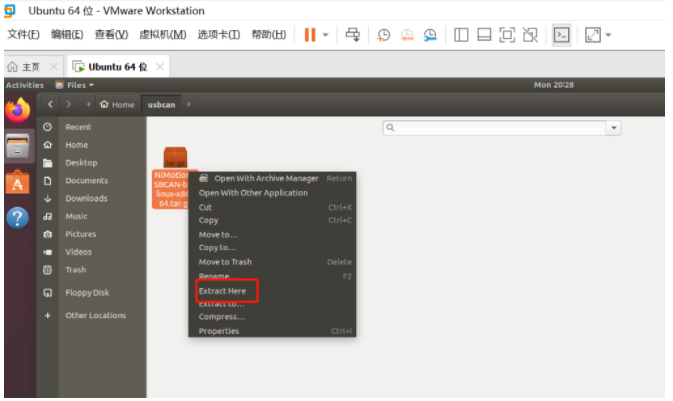Screen dimensions: 673x401
Task: Open the Files app menu dropdown
Action: [74, 85]
